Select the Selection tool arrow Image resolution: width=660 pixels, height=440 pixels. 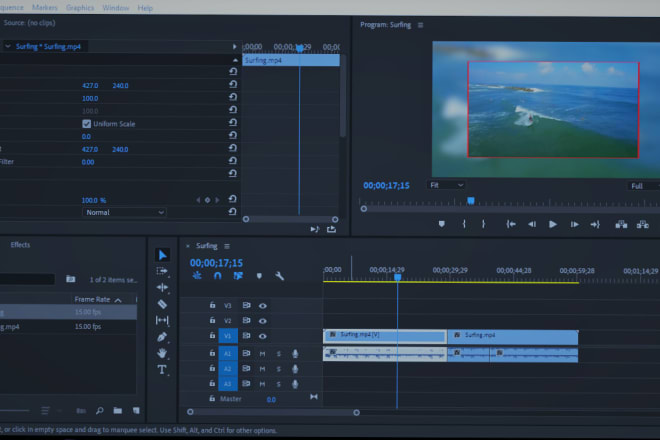click(162, 255)
